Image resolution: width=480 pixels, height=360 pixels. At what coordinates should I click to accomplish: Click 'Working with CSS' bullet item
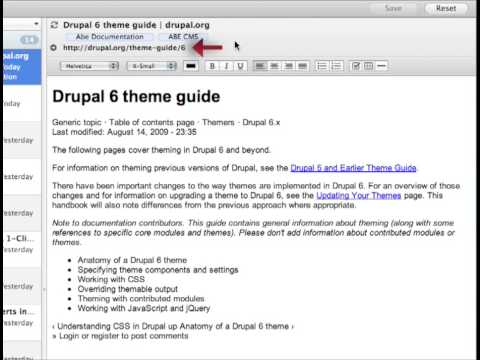tap(111, 279)
